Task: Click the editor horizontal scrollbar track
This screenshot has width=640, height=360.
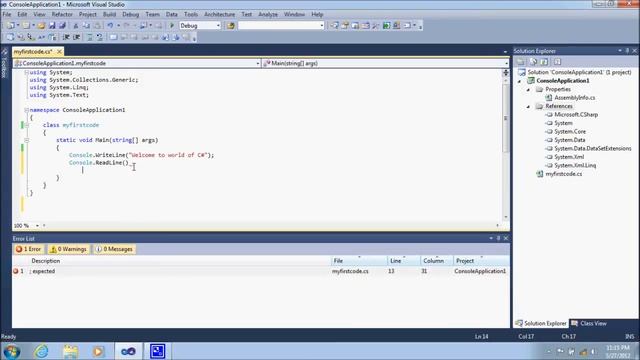Action: [271, 225]
